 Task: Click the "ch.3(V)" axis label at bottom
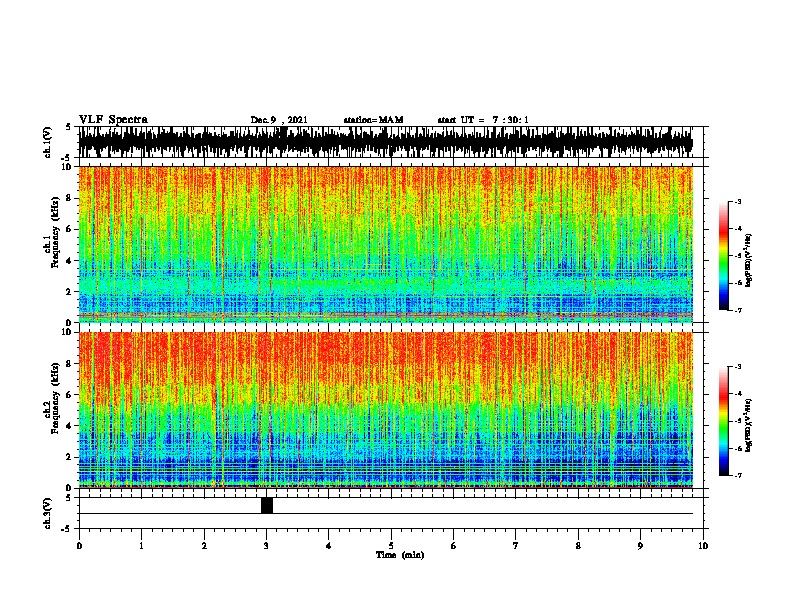pos(48,513)
